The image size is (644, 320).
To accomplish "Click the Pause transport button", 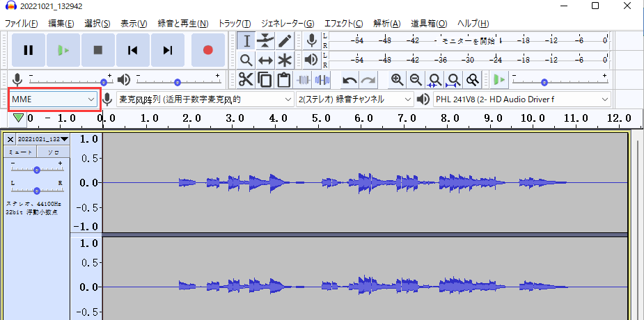I will 29,51.
